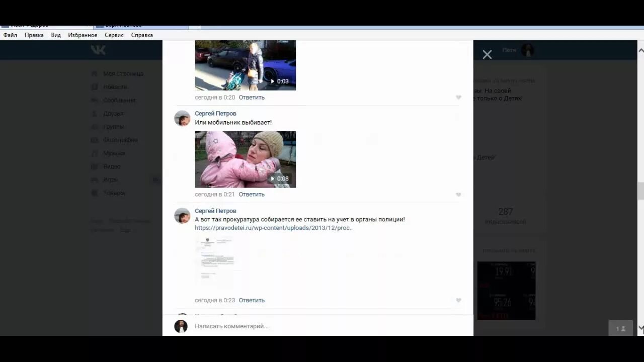Open Видео in the sidebar
The height and width of the screenshot is (362, 644).
112,166
